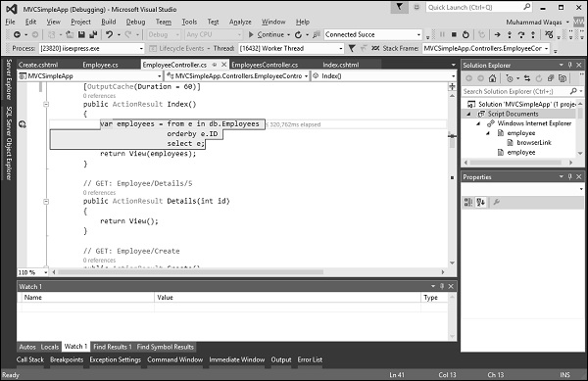Click the Open file toolbar icon

70,34
